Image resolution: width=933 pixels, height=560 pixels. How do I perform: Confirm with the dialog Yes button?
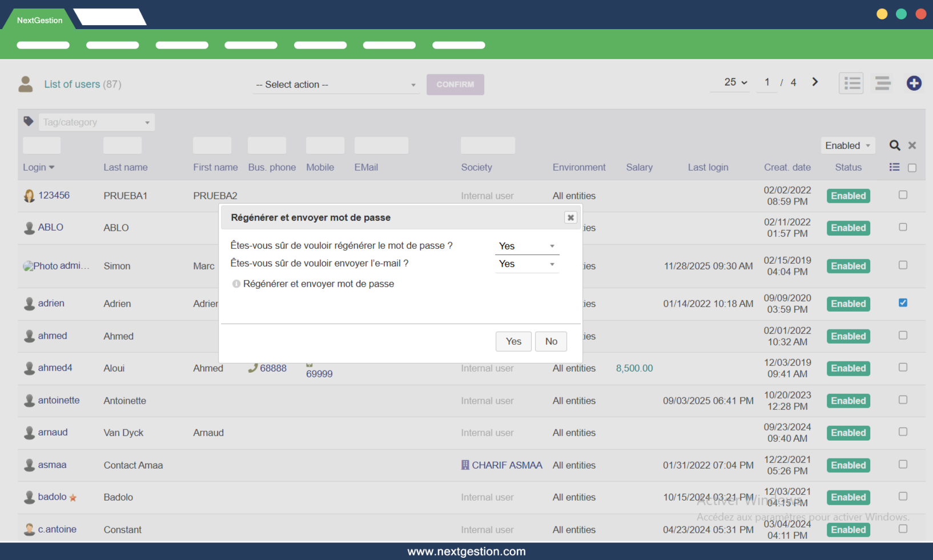pos(513,341)
